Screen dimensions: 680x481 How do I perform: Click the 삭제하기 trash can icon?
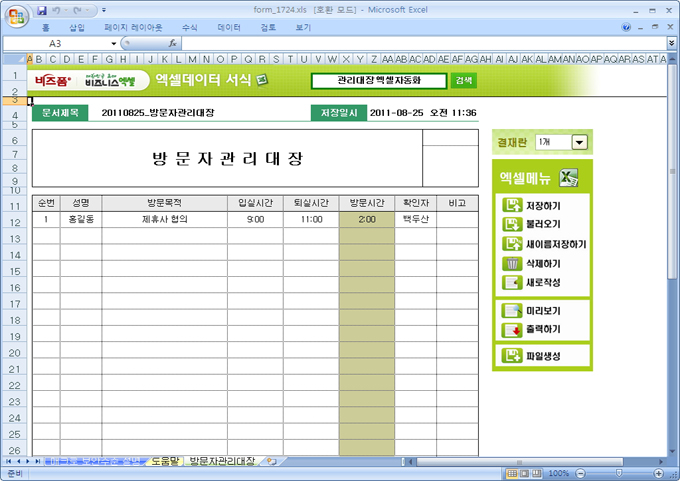tap(512, 263)
